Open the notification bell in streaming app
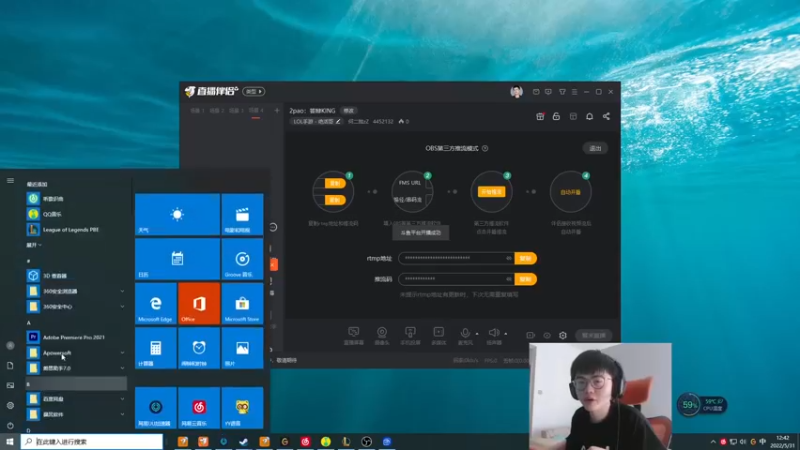 click(589, 116)
